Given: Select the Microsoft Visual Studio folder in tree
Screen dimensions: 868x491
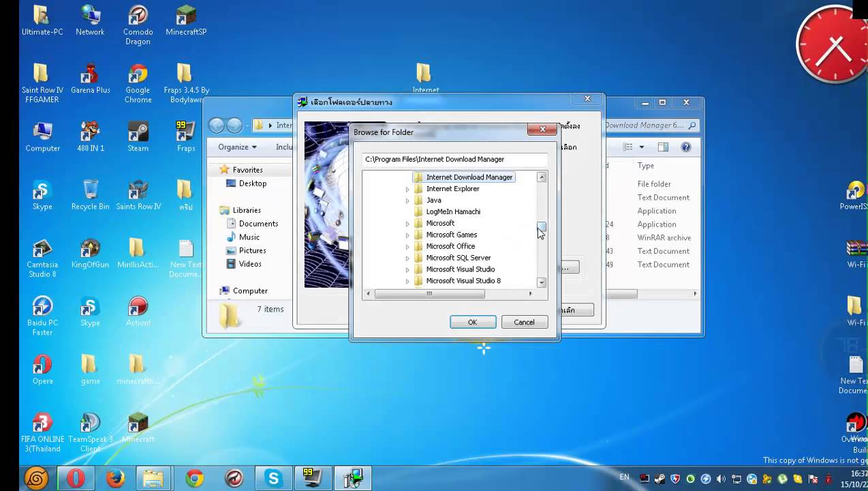Looking at the screenshot, I should pyautogui.click(x=460, y=269).
